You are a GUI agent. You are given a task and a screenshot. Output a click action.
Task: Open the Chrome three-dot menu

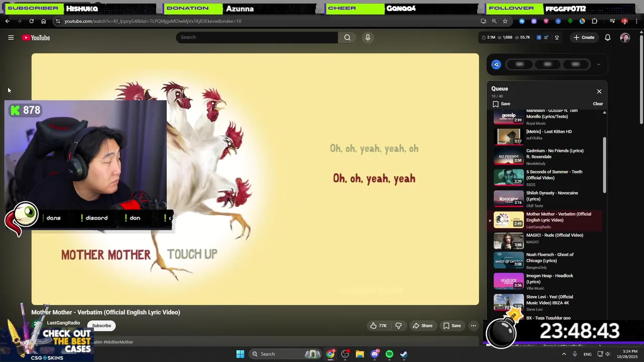pyautogui.click(x=636, y=21)
